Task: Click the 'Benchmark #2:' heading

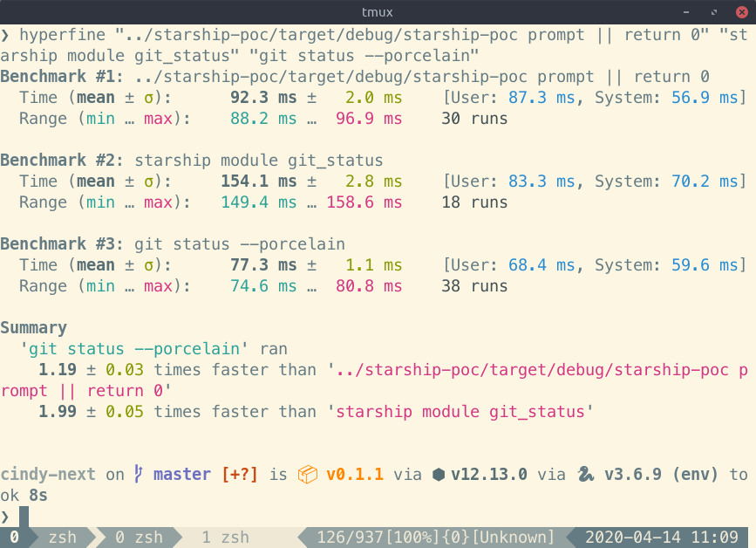Action: pos(62,161)
